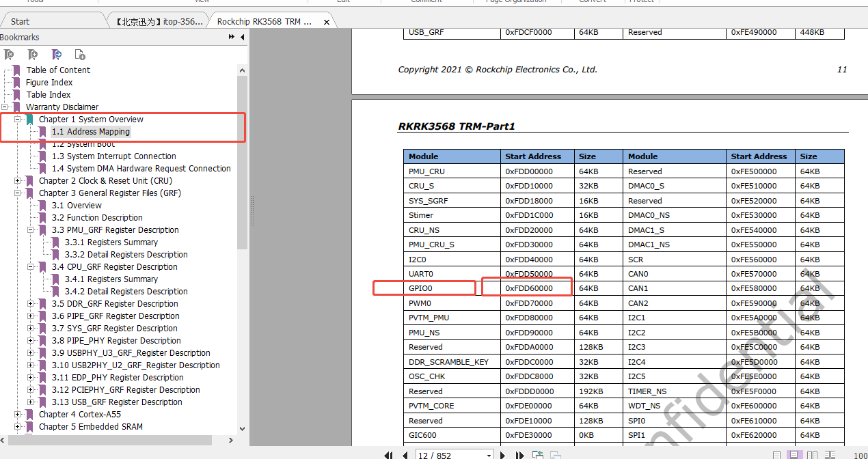
Task: Open 3.4.1 Registers Summary bookmark
Action: point(111,279)
